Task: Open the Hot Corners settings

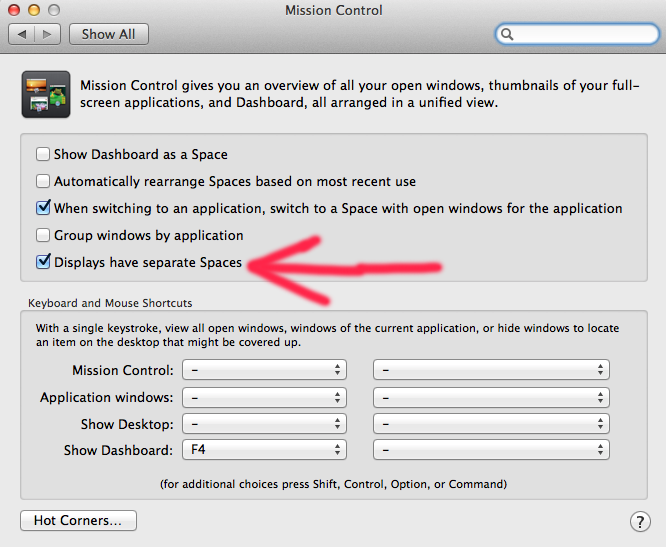Action: 78,521
